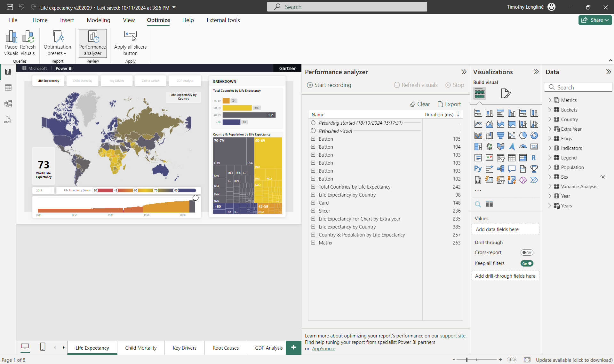
Task: Click the year timeline slider handle
Action: click(x=195, y=198)
